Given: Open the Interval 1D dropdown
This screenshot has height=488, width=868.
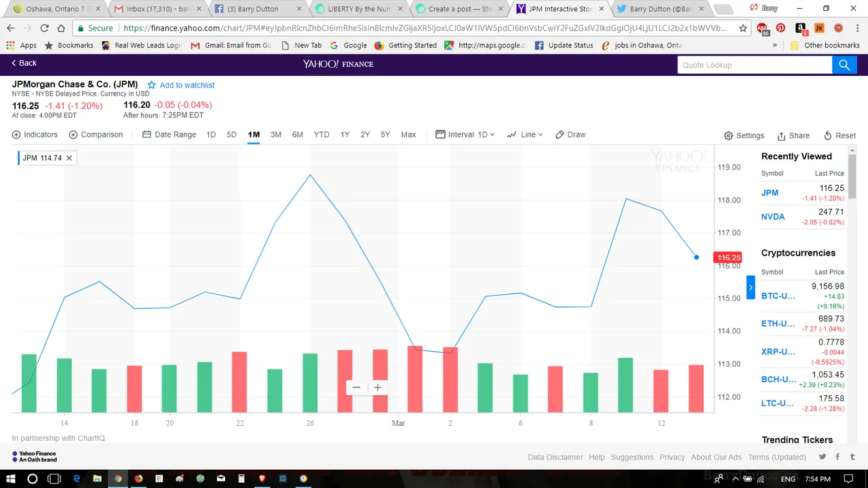Looking at the screenshot, I should [465, 135].
